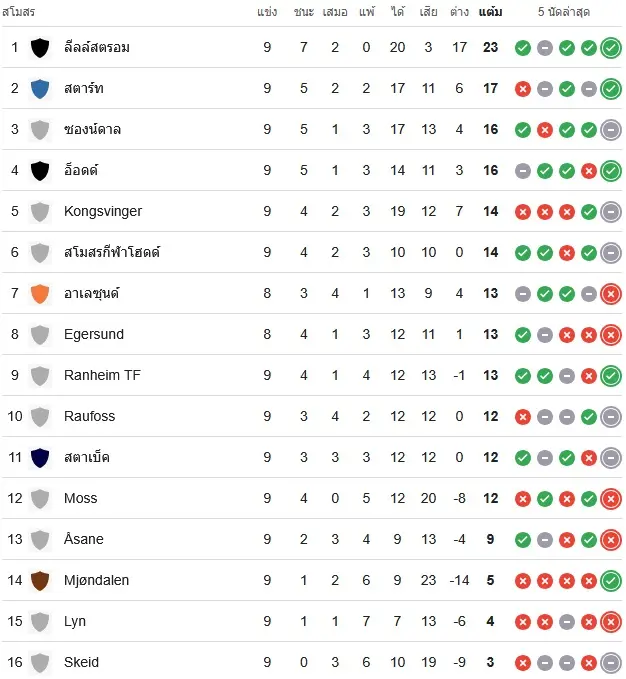
Task: Sort table by แต้ม column header
Action: pyautogui.click(x=490, y=12)
